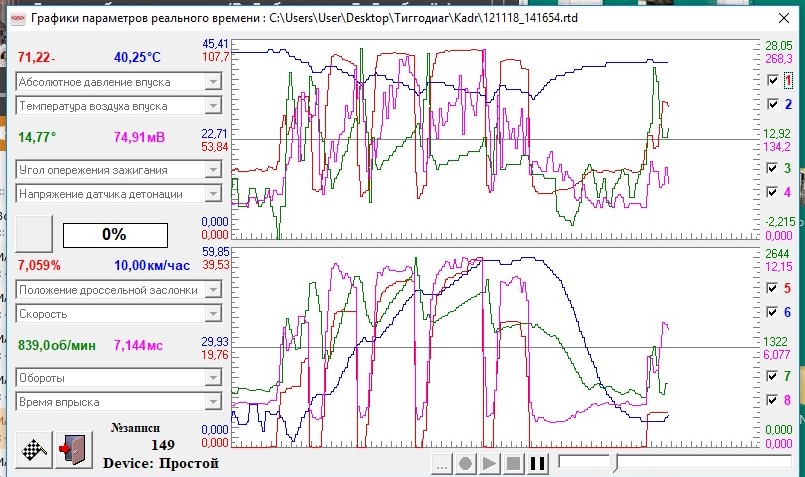Screen dimensions: 805x477
Task: Click the pause playback button
Action: 537,464
